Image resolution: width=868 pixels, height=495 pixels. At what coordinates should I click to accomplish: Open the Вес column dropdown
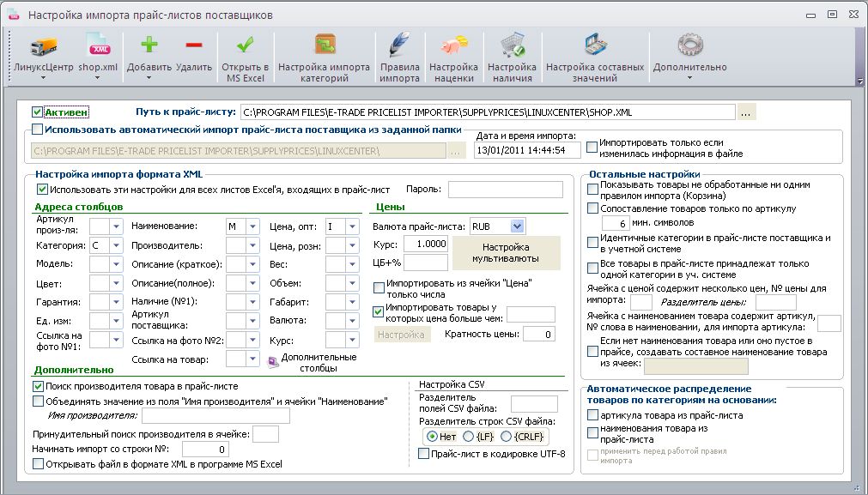pyautogui.click(x=352, y=264)
